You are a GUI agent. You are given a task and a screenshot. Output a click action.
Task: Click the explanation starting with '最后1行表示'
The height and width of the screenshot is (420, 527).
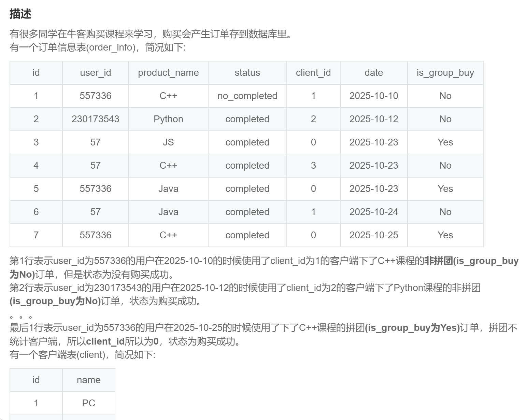point(263,335)
